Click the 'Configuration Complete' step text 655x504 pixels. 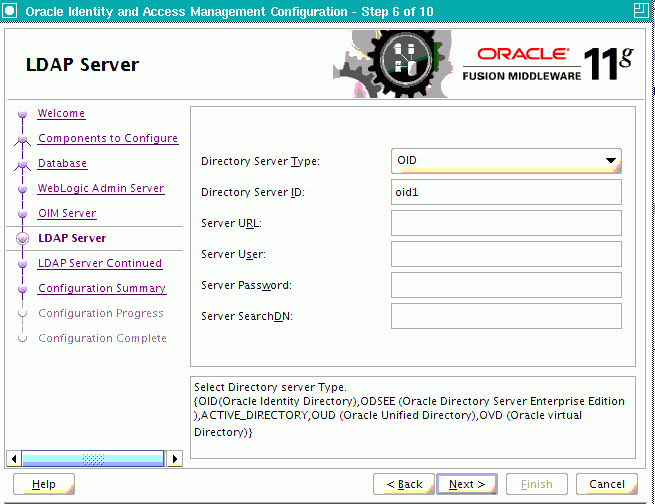(102, 338)
